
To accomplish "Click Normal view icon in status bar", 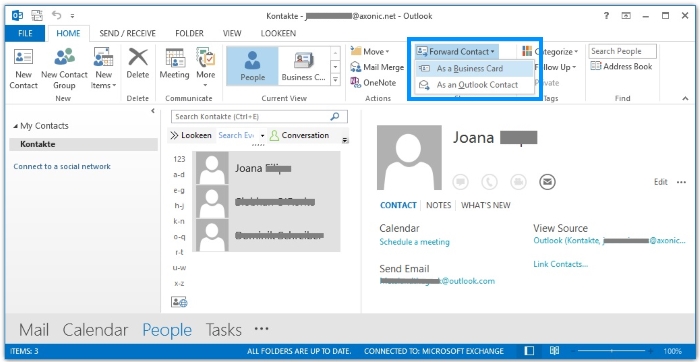I will (x=529, y=351).
